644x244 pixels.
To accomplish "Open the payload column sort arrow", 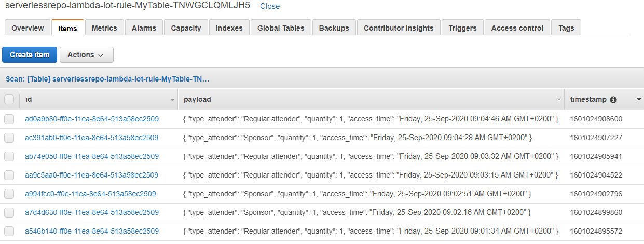I will (559, 99).
